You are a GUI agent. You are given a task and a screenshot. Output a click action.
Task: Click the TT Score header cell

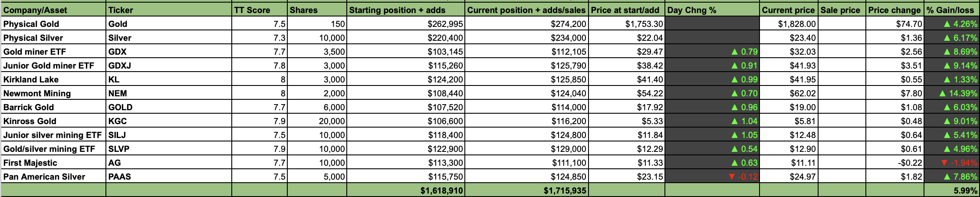[260, 10]
